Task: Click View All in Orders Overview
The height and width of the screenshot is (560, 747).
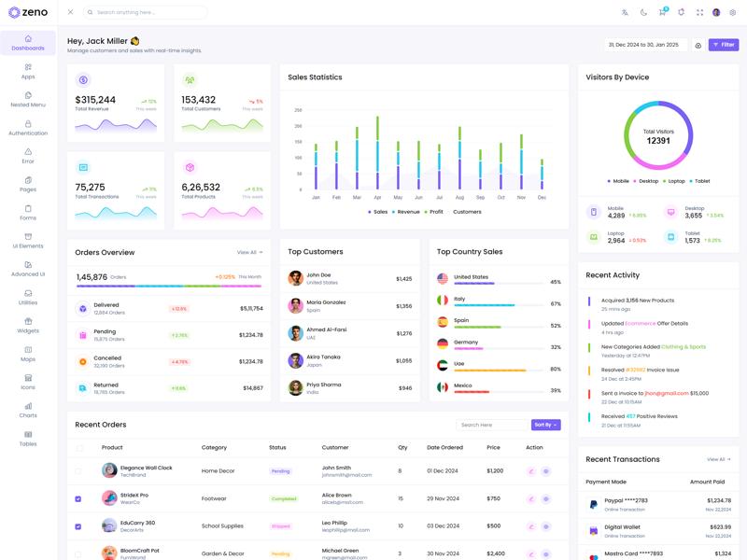Action: click(x=249, y=252)
